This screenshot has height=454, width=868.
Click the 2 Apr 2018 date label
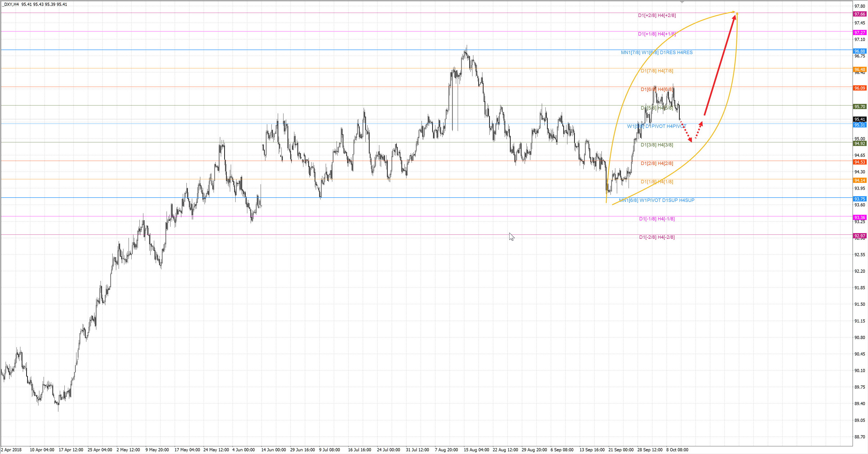(11, 450)
